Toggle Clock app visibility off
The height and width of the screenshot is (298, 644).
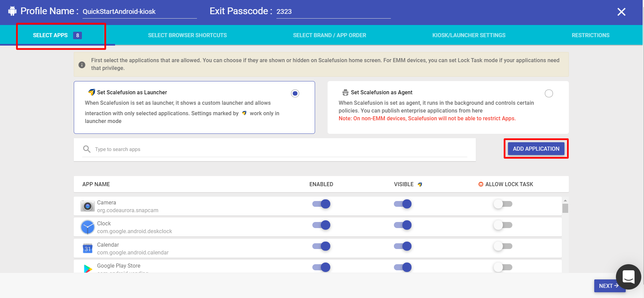(403, 225)
